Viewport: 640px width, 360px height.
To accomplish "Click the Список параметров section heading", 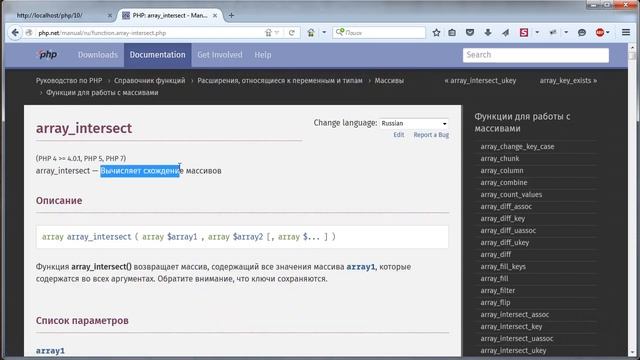I will click(x=82, y=321).
